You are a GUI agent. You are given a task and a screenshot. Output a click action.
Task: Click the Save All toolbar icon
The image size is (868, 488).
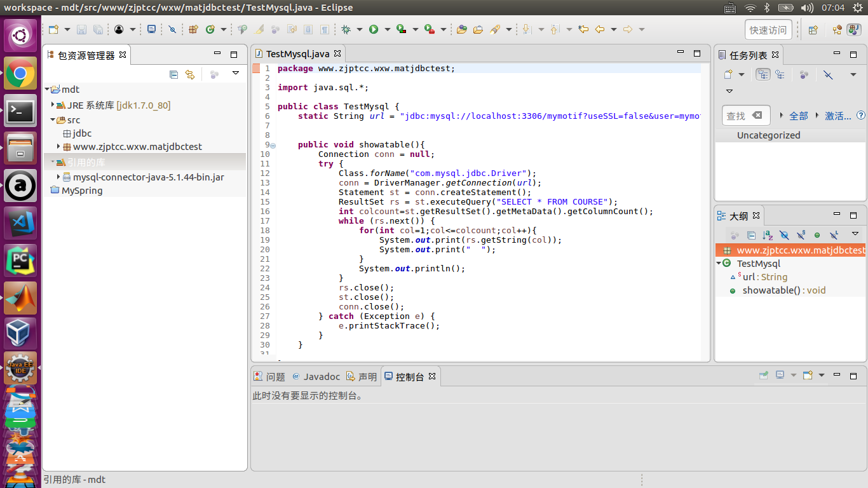[98, 29]
